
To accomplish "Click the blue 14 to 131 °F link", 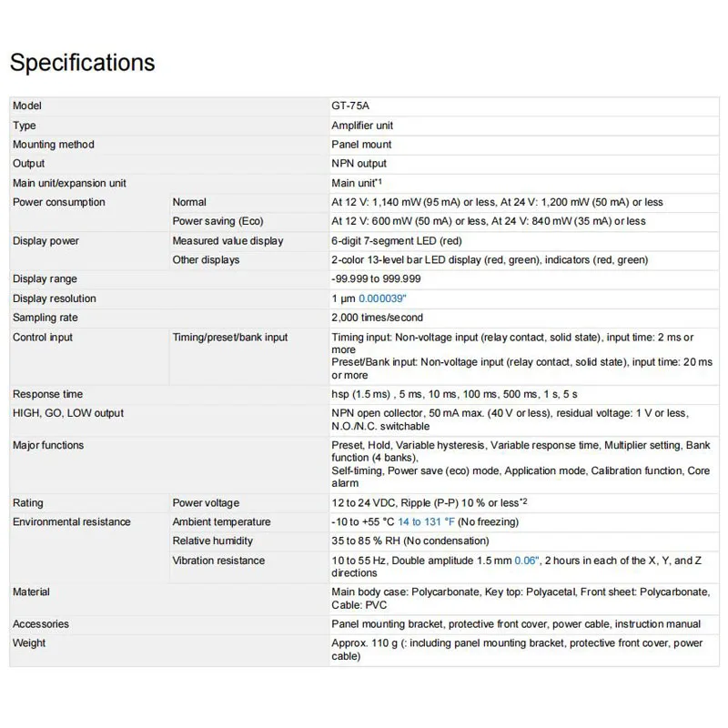I will pos(426,522).
